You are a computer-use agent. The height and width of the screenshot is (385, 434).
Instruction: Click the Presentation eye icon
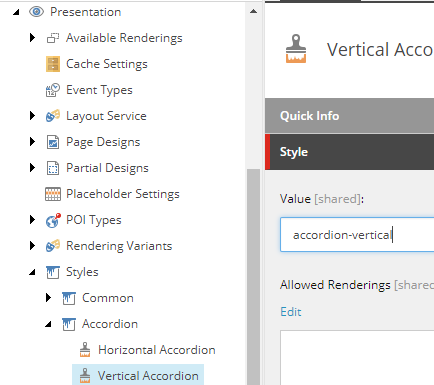pos(36,12)
